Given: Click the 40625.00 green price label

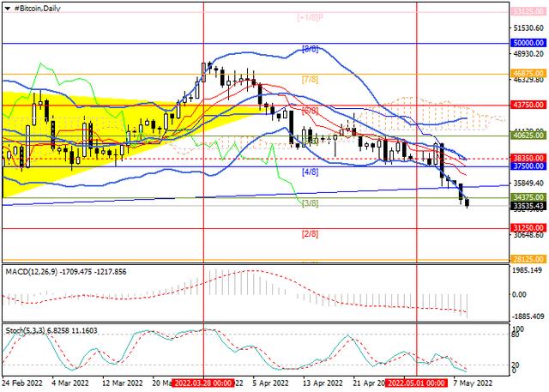Looking at the screenshot, I should [528, 136].
